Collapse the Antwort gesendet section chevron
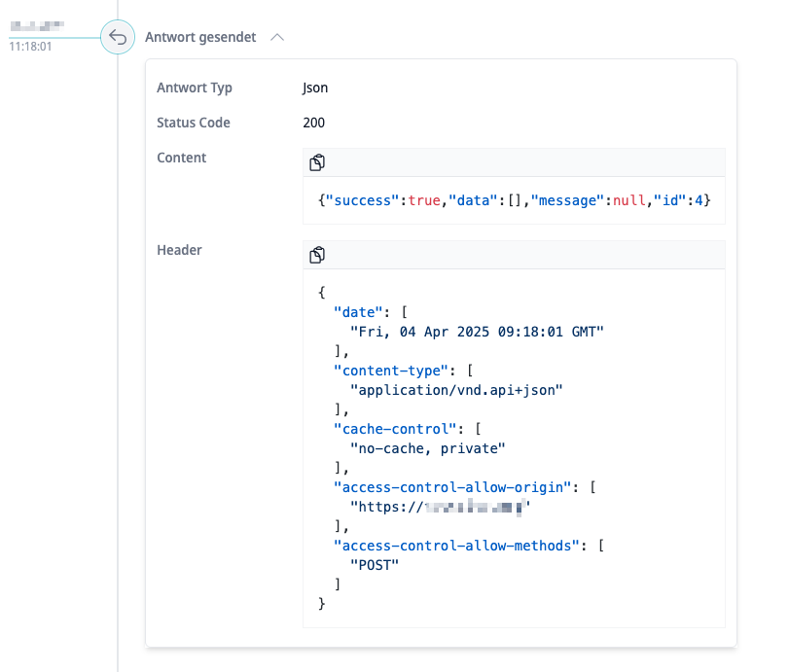 277,38
